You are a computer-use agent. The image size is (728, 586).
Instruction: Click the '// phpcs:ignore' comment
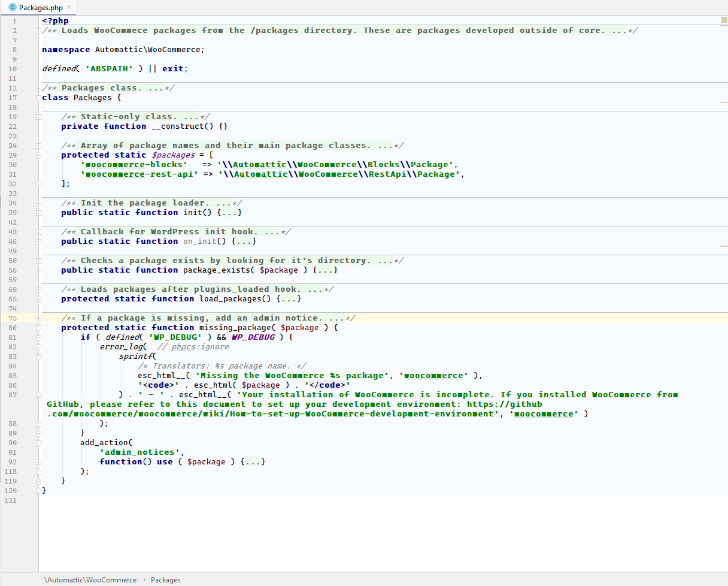point(193,347)
